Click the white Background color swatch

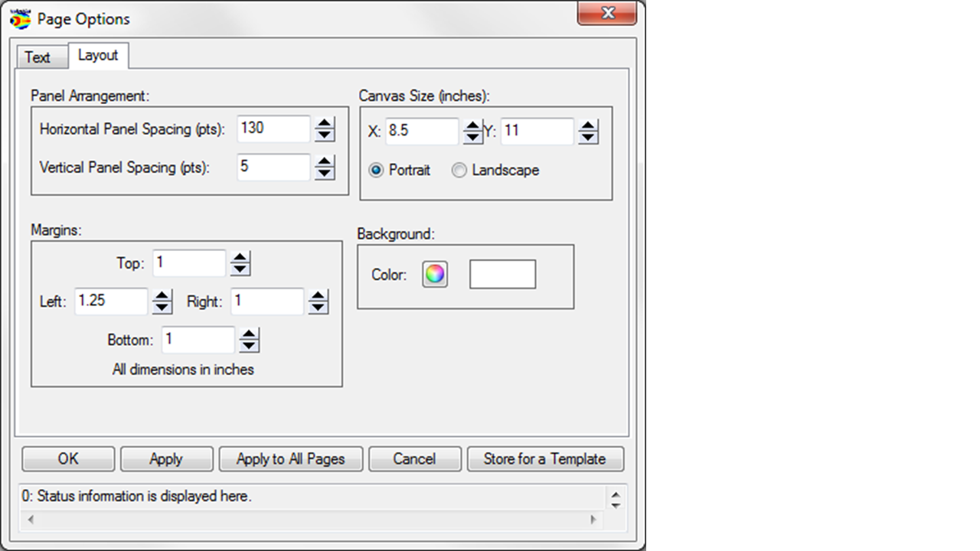coord(502,275)
